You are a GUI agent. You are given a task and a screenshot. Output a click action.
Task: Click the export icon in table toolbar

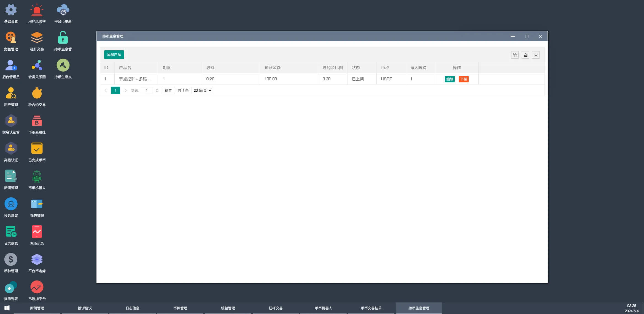(x=526, y=55)
